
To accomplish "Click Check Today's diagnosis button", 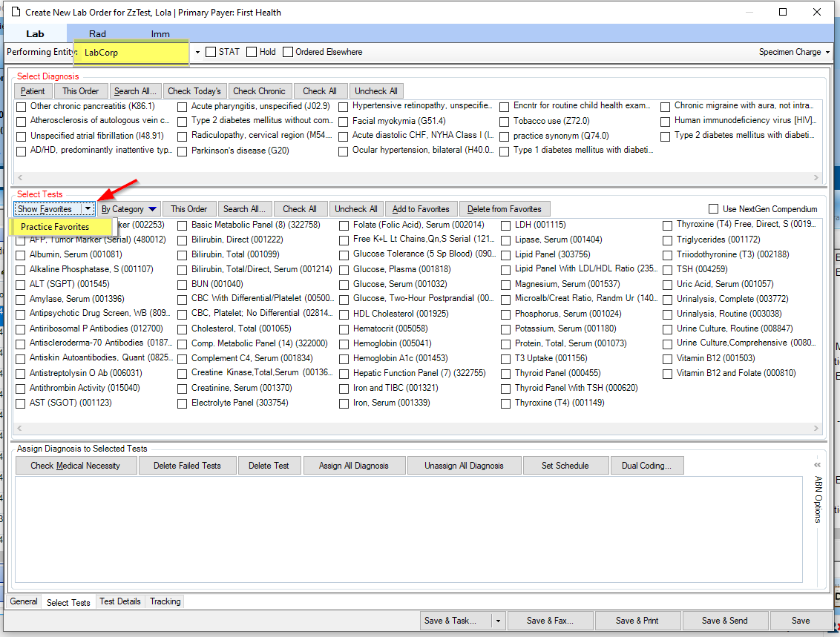I will pyautogui.click(x=194, y=91).
